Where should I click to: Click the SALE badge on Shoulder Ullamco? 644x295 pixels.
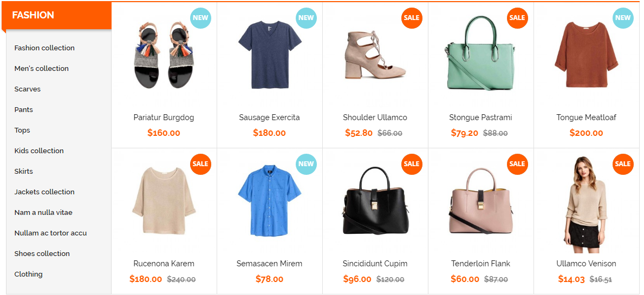click(412, 18)
